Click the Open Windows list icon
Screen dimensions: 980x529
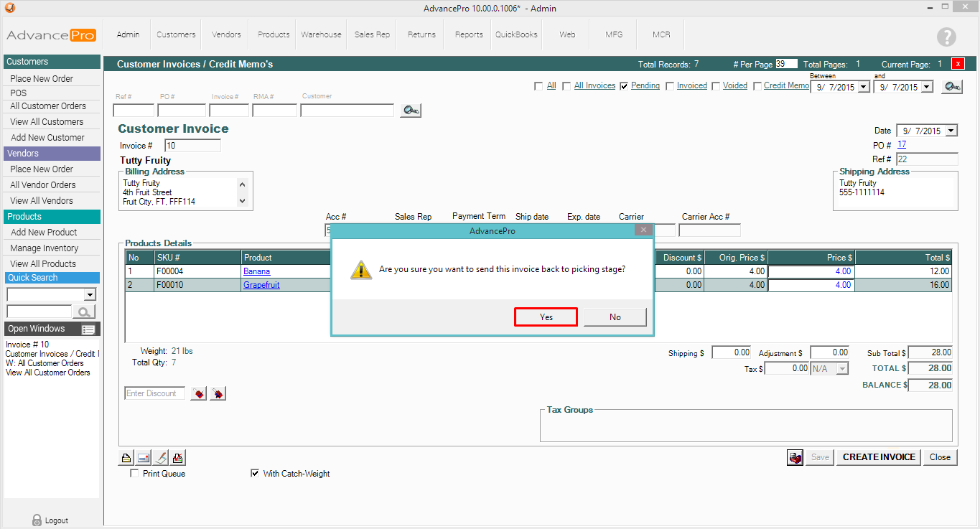[x=88, y=329]
